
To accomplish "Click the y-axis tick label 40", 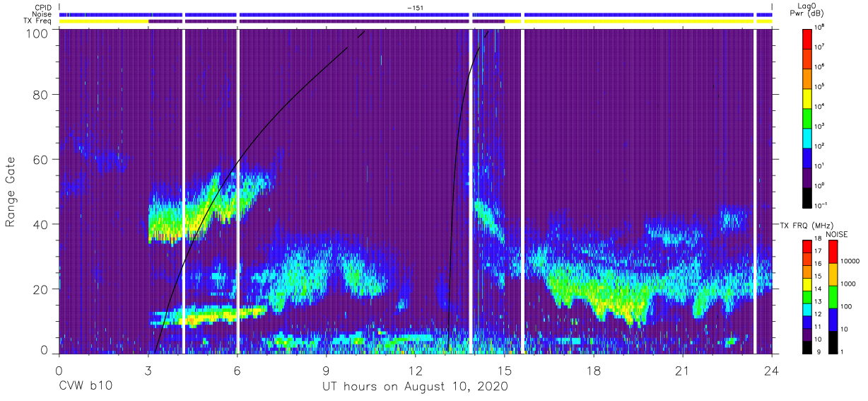I will [x=40, y=224].
